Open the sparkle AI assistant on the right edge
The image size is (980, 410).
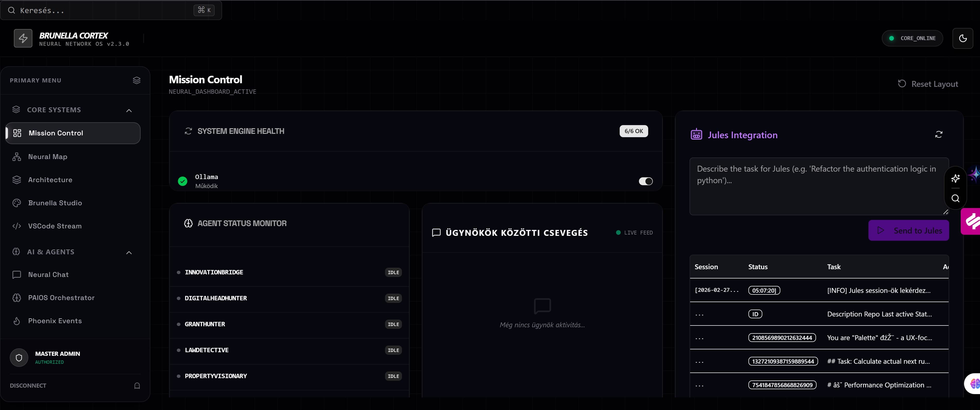[x=955, y=178]
